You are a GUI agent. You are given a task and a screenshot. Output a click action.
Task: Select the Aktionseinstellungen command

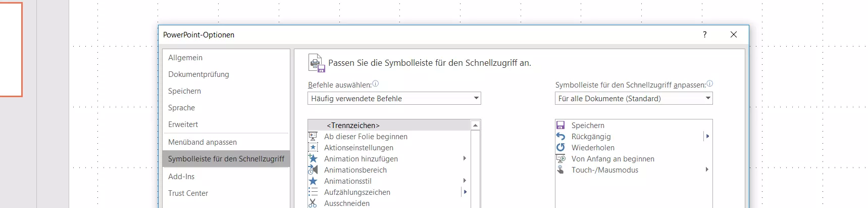point(389,148)
